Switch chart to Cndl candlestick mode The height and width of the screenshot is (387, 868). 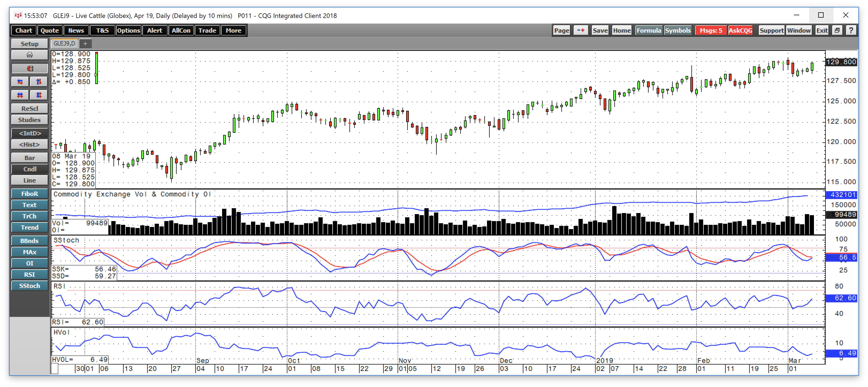click(29, 169)
